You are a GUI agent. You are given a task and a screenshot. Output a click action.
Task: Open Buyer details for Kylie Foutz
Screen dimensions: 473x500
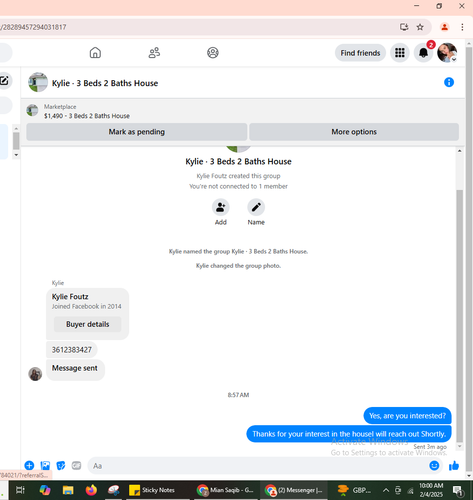click(x=88, y=324)
